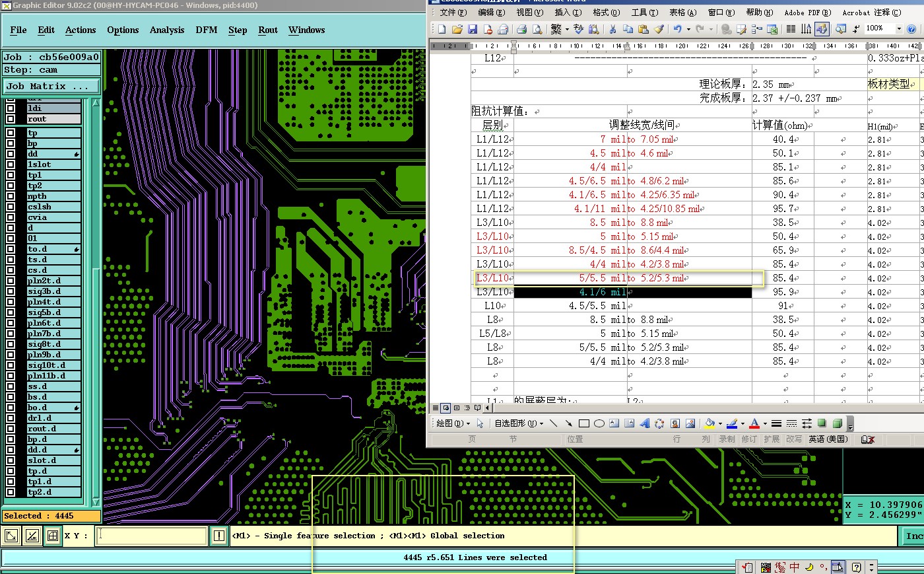Open the Undo history dropdown arrow
This screenshot has width=924, height=574.
coord(688,29)
